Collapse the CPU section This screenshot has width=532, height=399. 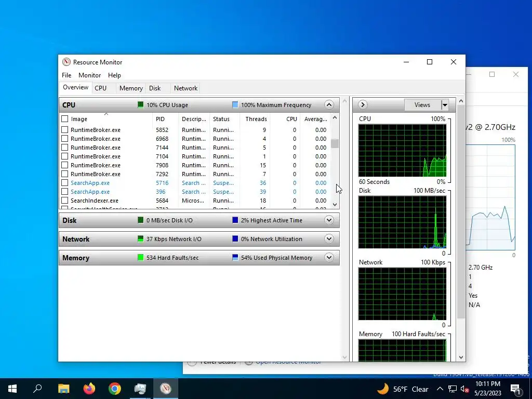329,105
